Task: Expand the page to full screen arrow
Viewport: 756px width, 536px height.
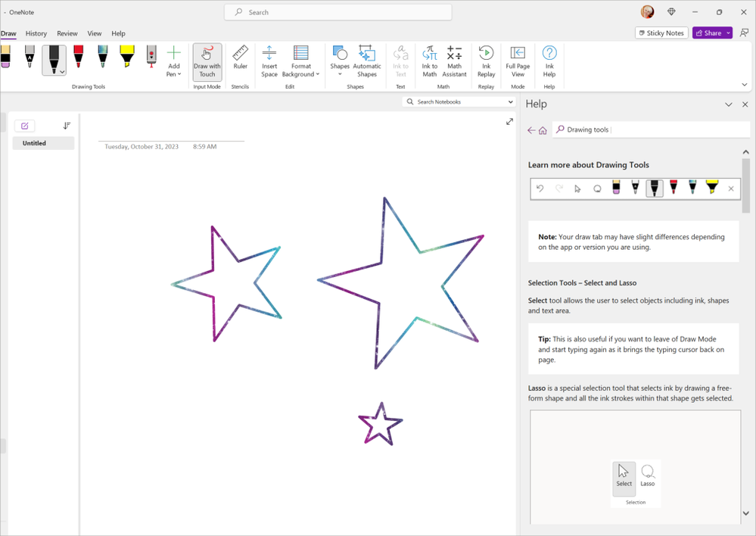Action: point(509,122)
